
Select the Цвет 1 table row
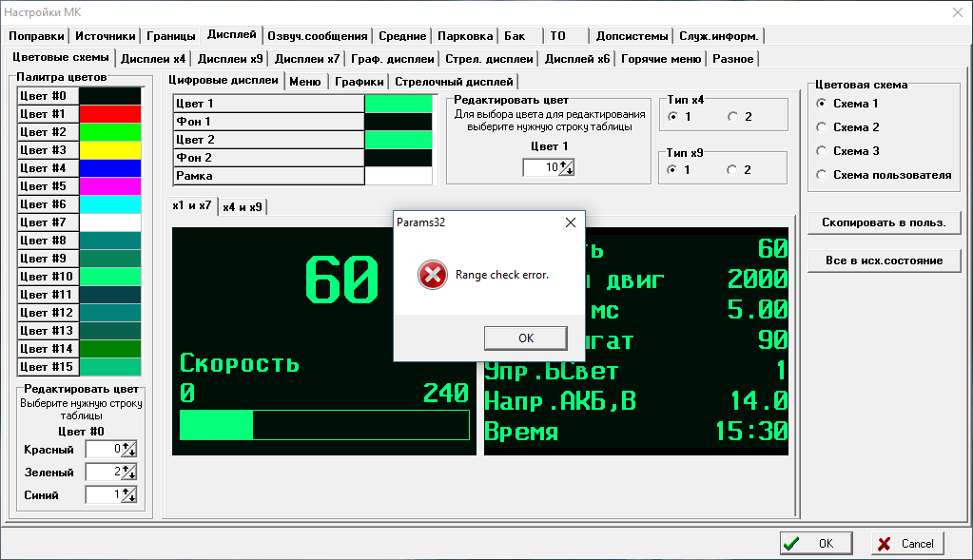click(x=302, y=104)
